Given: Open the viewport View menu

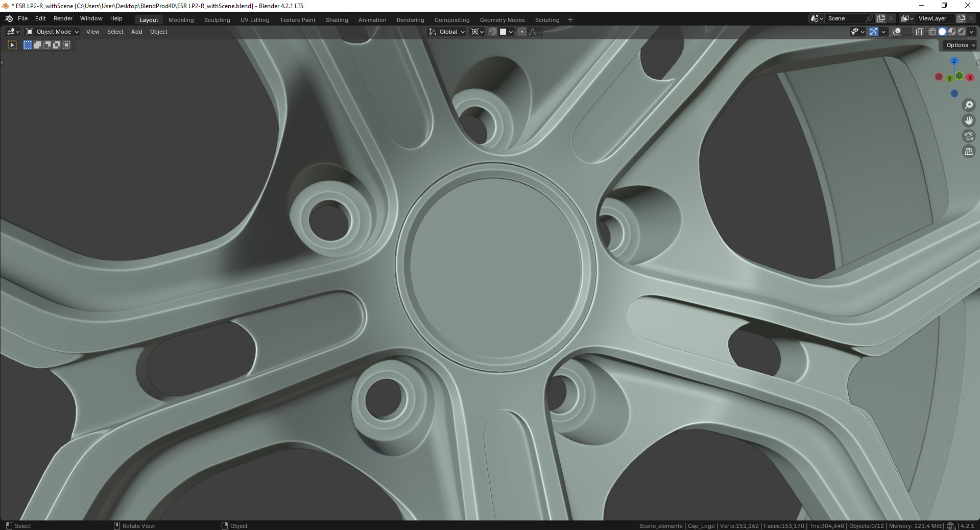Looking at the screenshot, I should (x=93, y=32).
